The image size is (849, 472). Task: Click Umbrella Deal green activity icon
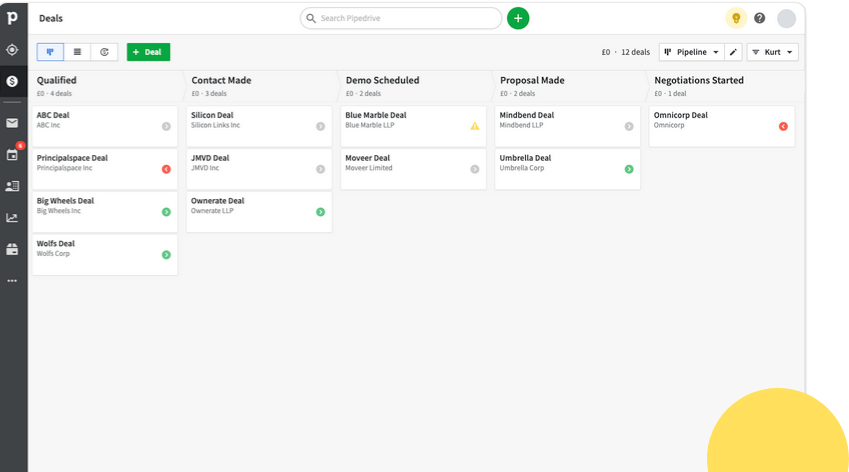(629, 169)
